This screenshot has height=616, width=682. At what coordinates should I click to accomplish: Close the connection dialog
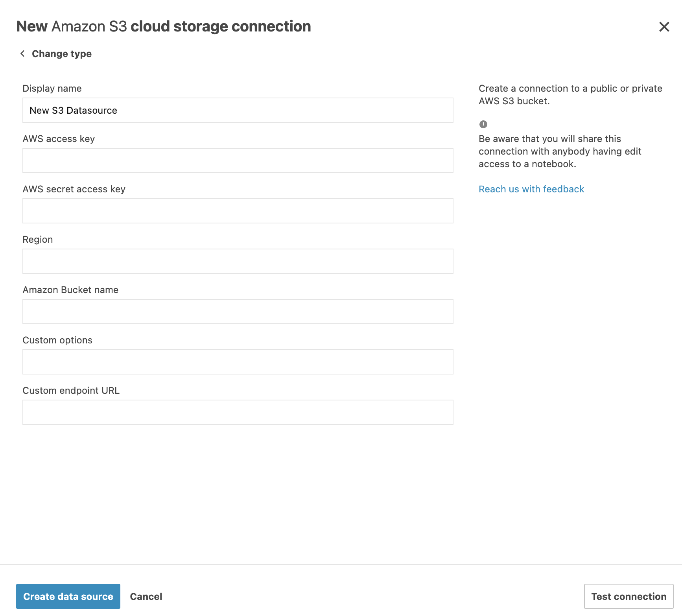(664, 27)
